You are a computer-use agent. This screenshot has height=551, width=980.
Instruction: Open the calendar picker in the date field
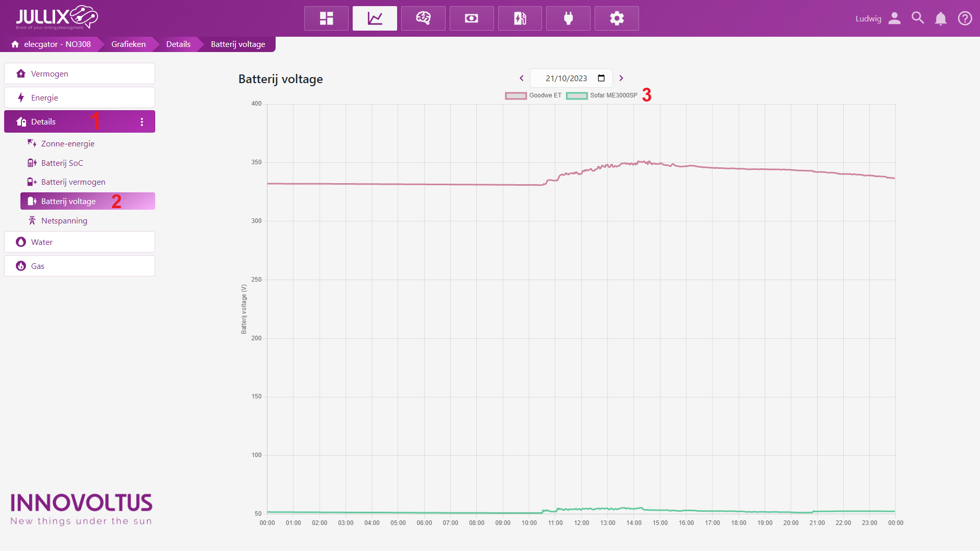601,78
